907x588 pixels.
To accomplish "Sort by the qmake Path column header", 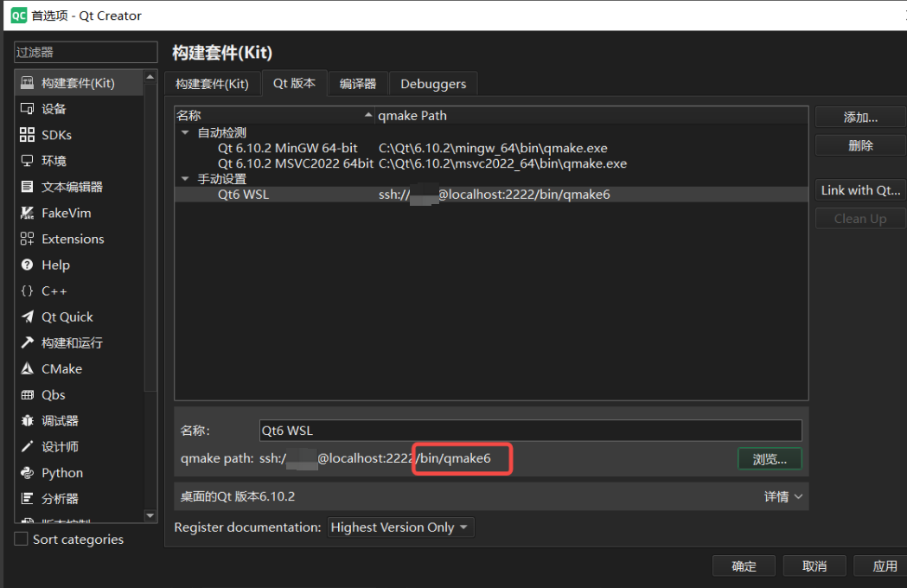I will tap(591, 116).
